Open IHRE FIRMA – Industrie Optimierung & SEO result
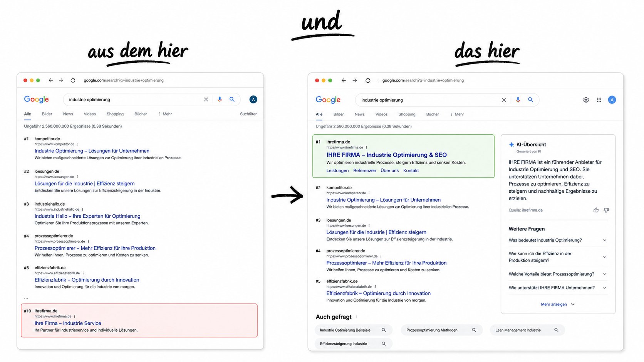 click(x=386, y=155)
